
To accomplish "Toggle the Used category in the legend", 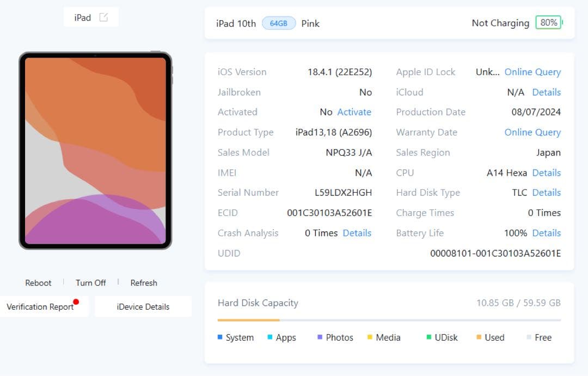I will click(480, 337).
